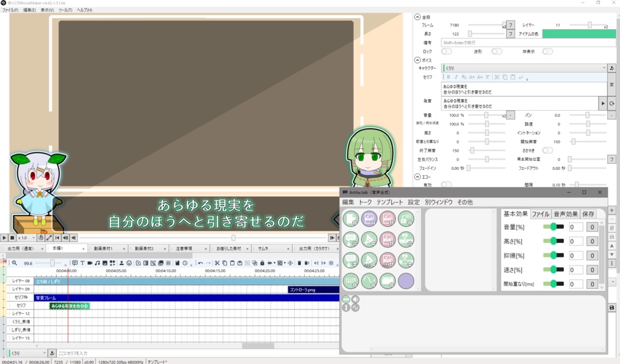Click the scissors cut icon in timeline toolbar
Image resolution: width=620 pixels, height=364 pixels.
click(217, 263)
